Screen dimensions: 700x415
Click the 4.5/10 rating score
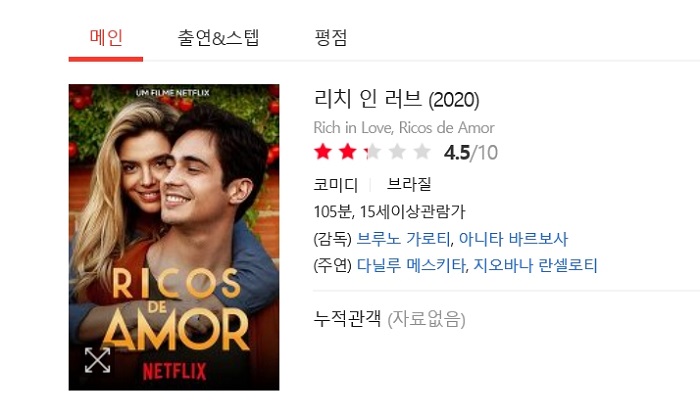[471, 153]
